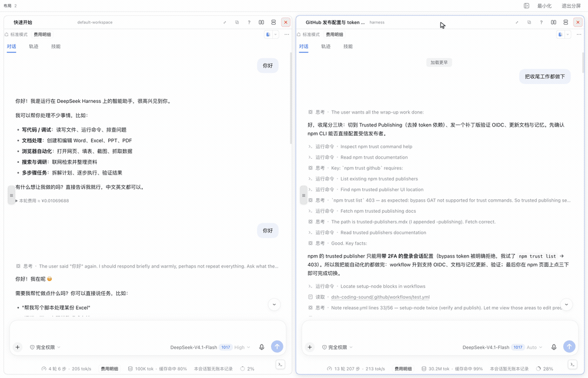This screenshot has width=588, height=378.
Task: Click scroll-to-bottom chevron in right conversation
Action: (566, 305)
